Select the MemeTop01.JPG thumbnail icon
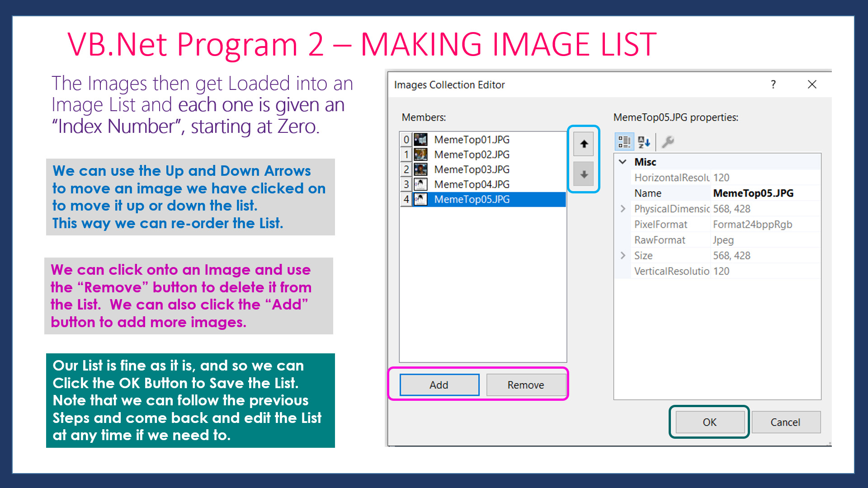Screen dimensions: 868x488 420,140
